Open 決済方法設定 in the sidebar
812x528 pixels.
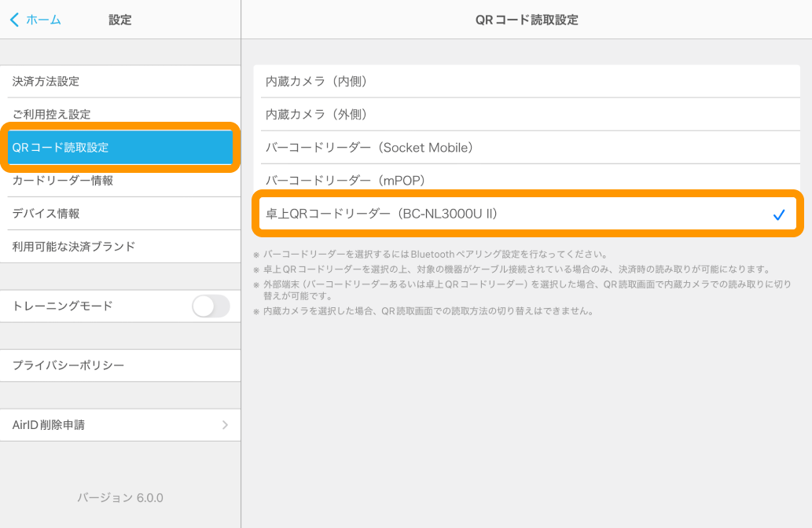(46, 82)
